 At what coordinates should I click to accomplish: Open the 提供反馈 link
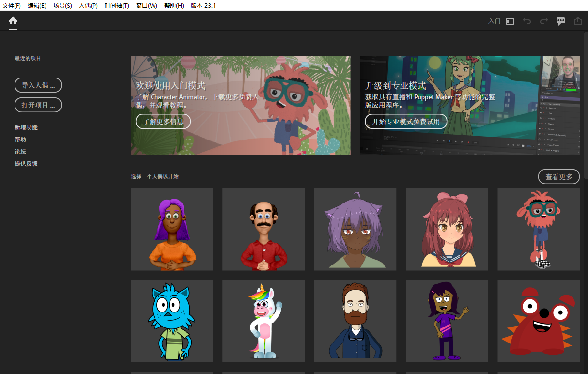click(x=26, y=164)
